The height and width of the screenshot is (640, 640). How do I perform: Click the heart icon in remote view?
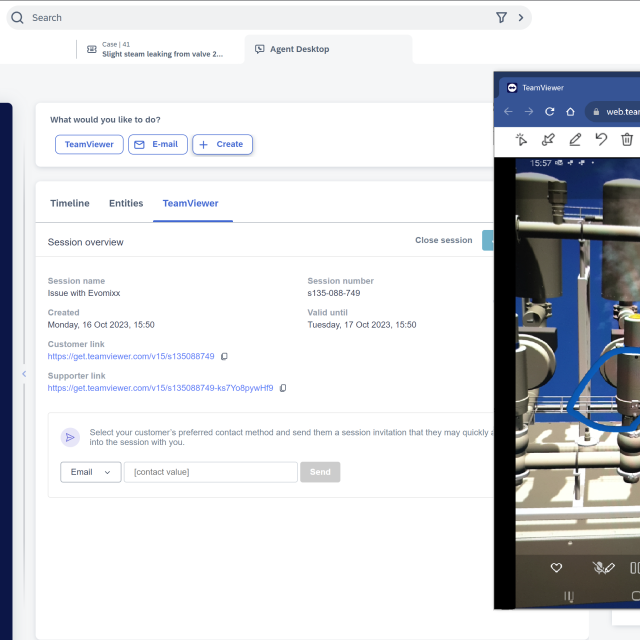556,567
